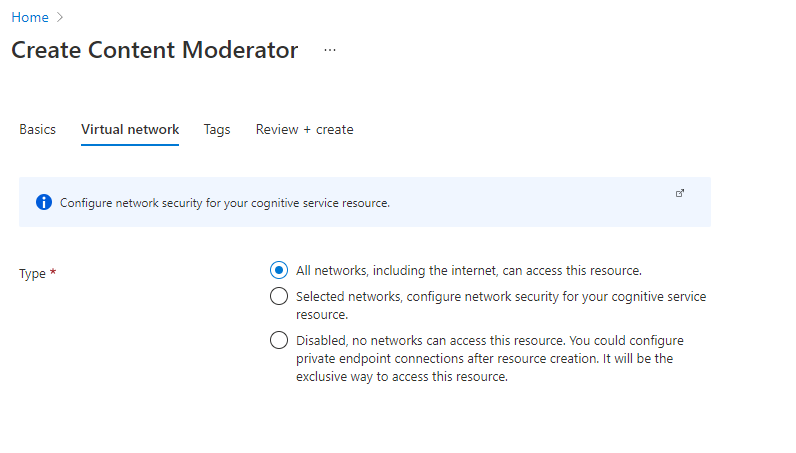This screenshot has height=453, width=796.
Task: Click the 'All networks, including the internet' label text
Action: (468, 270)
